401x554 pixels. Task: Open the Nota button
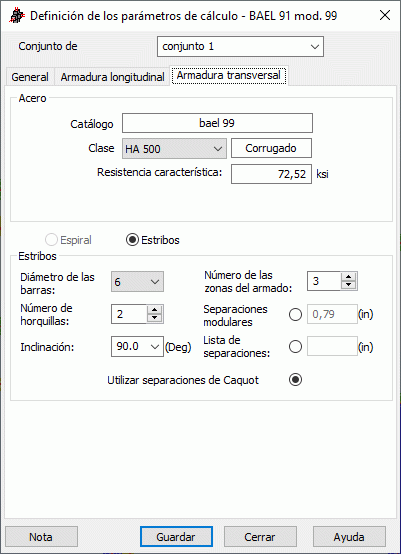coord(41,537)
